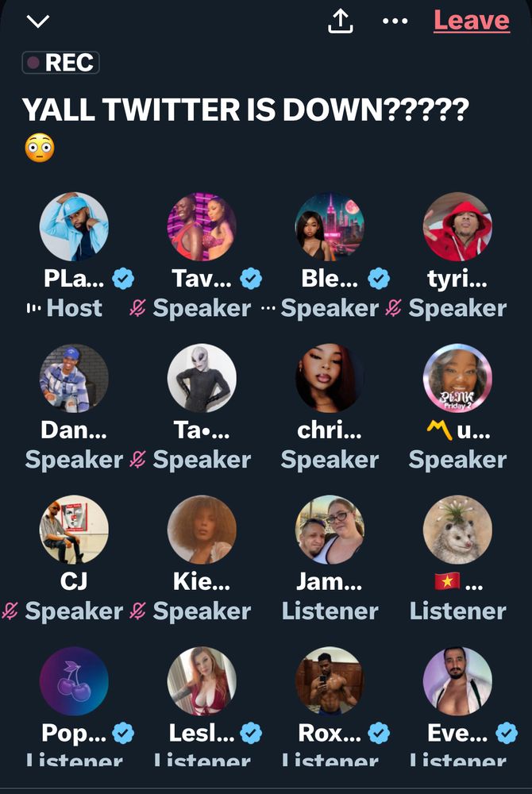Open Dan... speaker avatar
The image size is (532, 794).
coord(74,378)
